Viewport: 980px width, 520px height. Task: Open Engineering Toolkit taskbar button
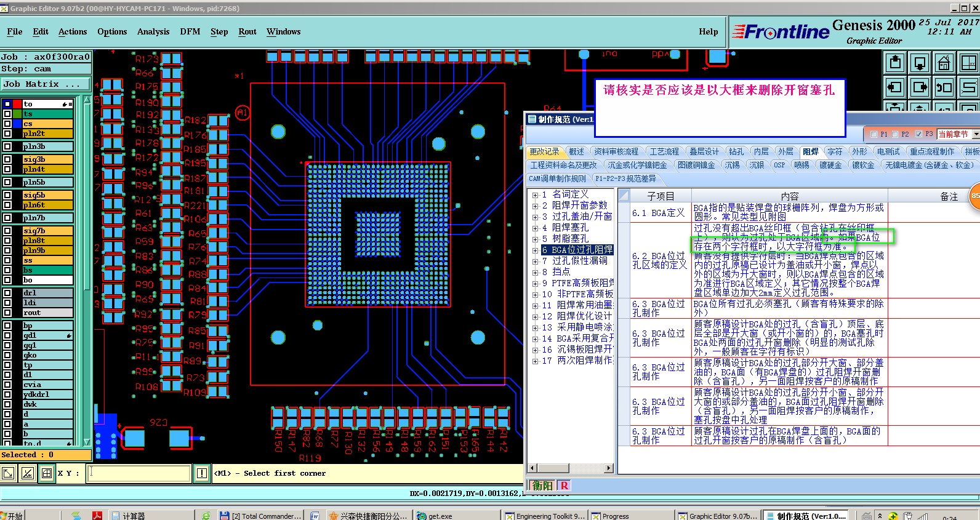click(545, 516)
